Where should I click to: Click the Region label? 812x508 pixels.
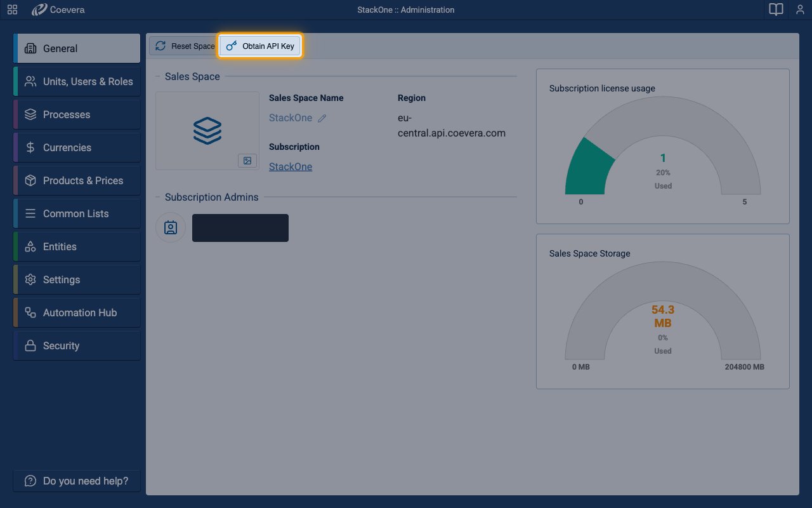(x=412, y=98)
